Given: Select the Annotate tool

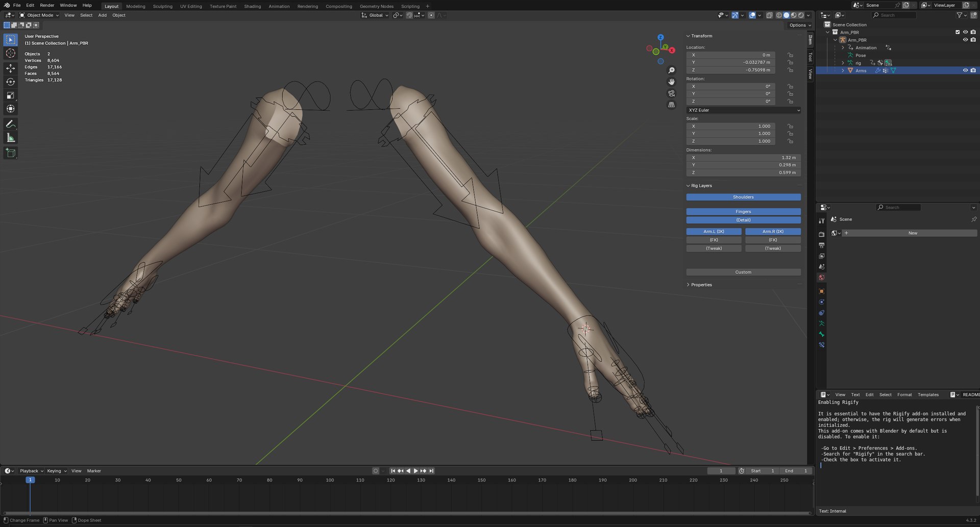Looking at the screenshot, I should [x=11, y=124].
